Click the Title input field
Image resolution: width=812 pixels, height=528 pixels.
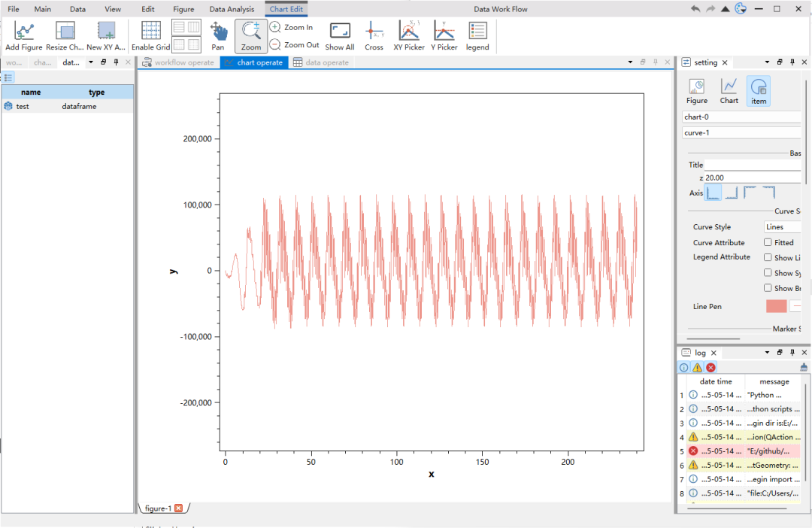[752, 165]
